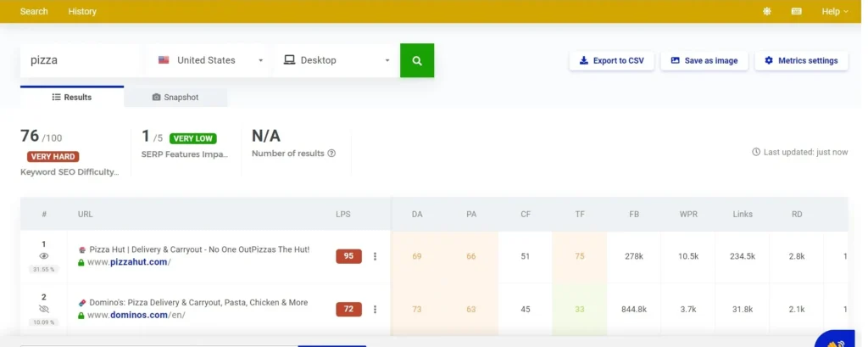Viewport: 868px width, 347px height.
Task: Open the three-dot menu for Domino's result
Action: pos(375,309)
